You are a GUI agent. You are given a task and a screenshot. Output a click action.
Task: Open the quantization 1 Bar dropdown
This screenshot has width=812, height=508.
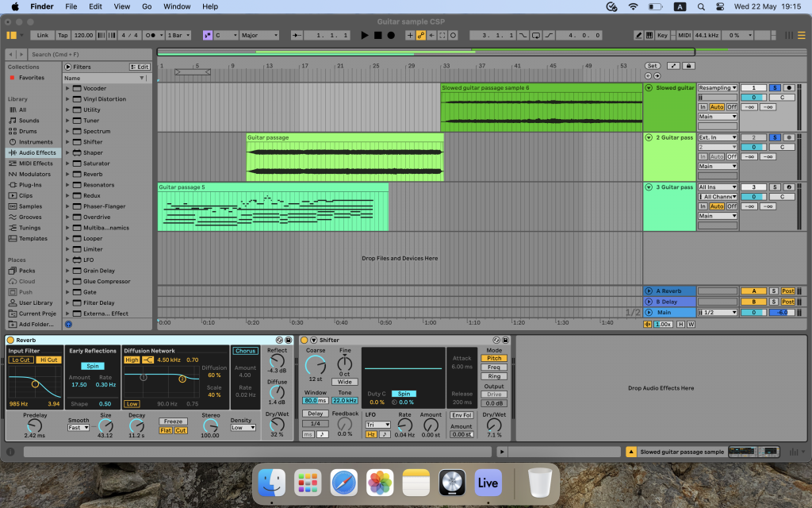(178, 35)
